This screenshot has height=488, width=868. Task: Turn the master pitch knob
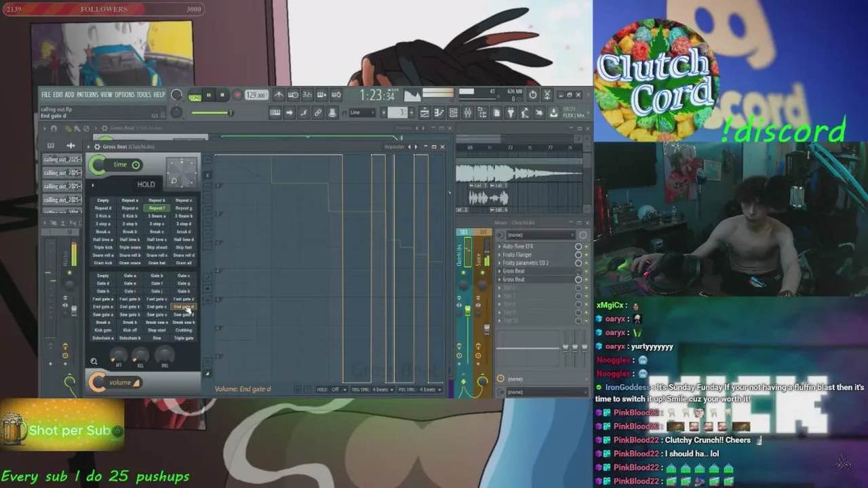(176, 112)
